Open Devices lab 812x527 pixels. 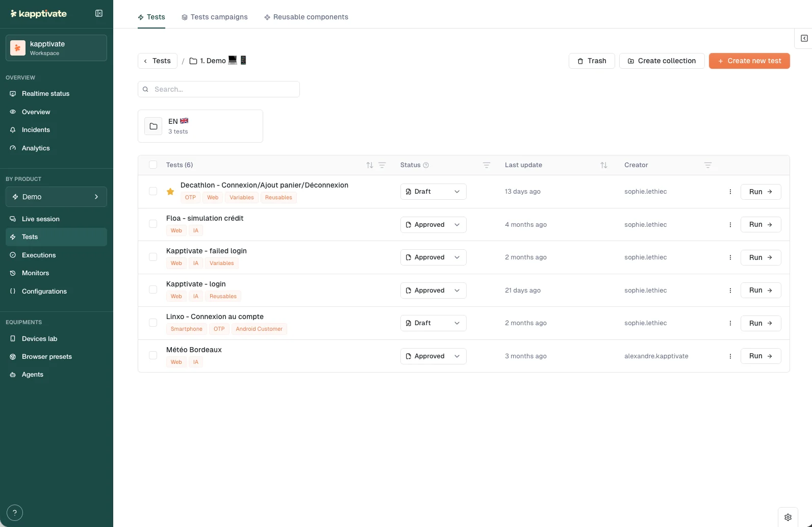[x=56, y=339]
